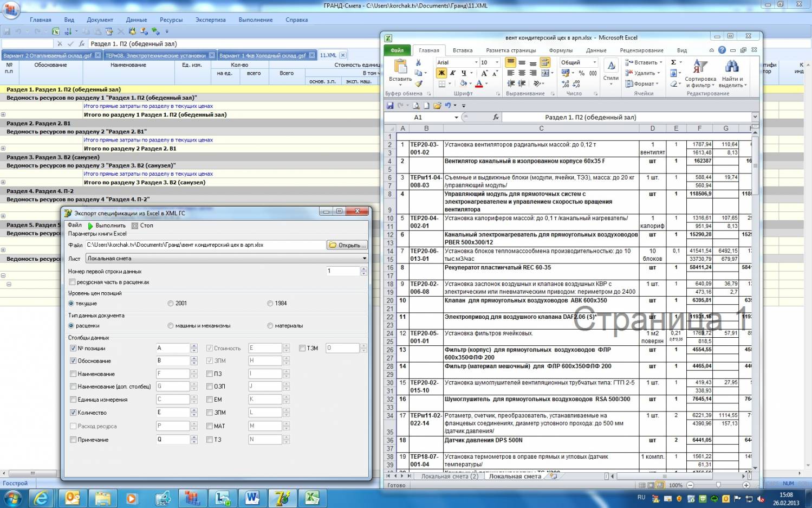Switch to the Формулы ribbon tab

(560, 50)
